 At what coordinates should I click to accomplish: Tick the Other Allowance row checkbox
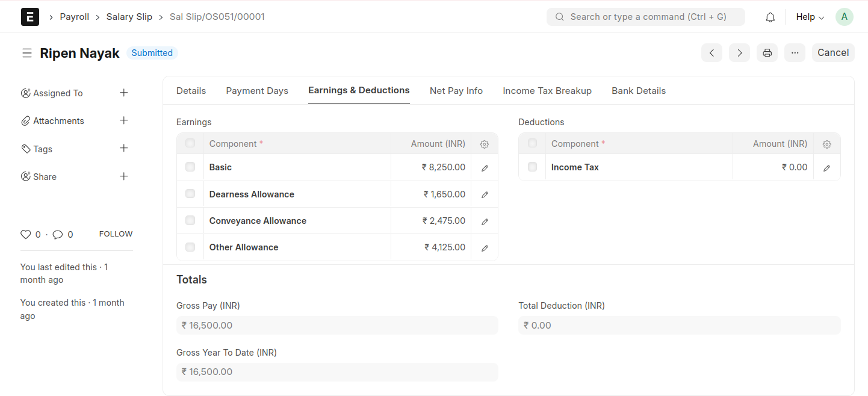[x=190, y=247]
